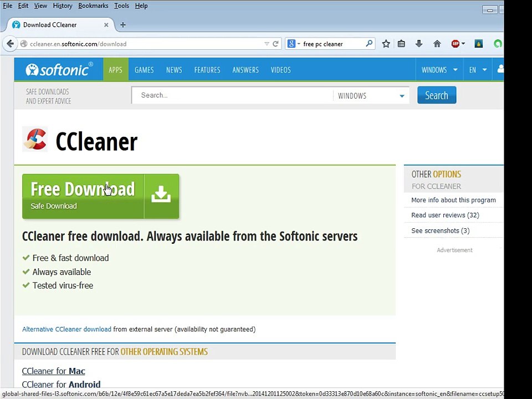Click the site identity globe icon

[x=24, y=44]
